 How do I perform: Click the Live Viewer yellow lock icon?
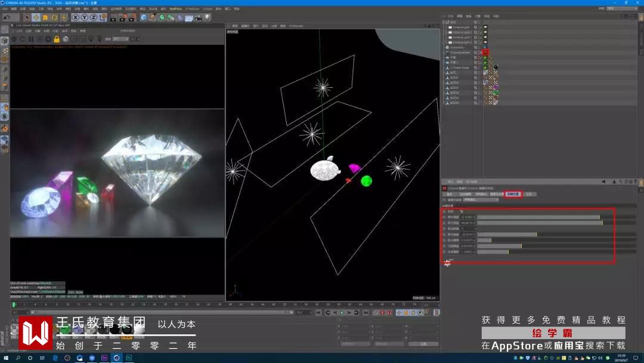[57, 39]
